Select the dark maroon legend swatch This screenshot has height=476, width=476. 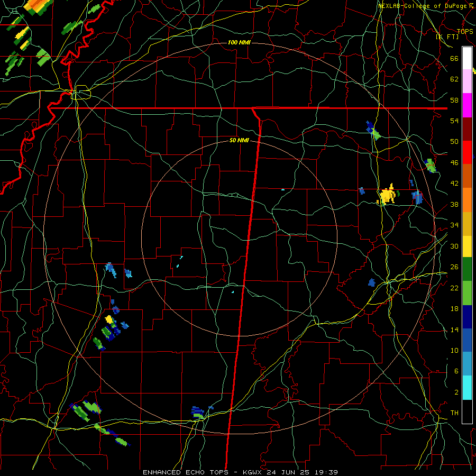(467, 129)
